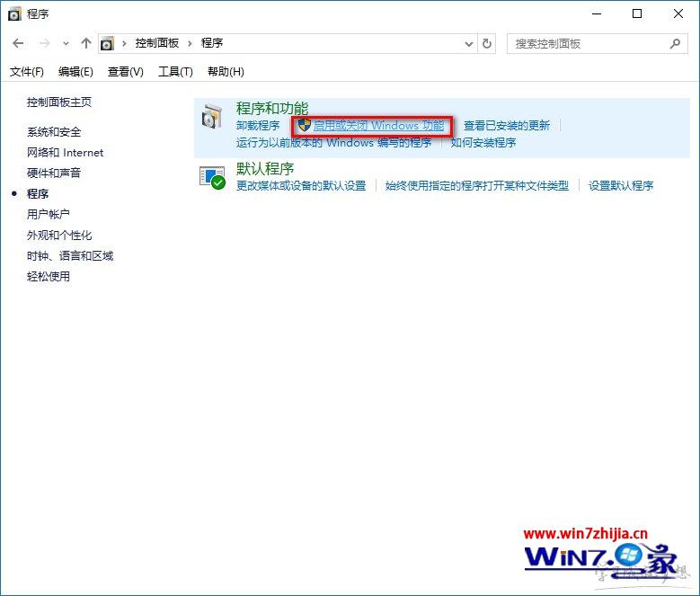The height and width of the screenshot is (596, 700).
Task: Open the 查看(V) menu
Action: tap(126, 72)
